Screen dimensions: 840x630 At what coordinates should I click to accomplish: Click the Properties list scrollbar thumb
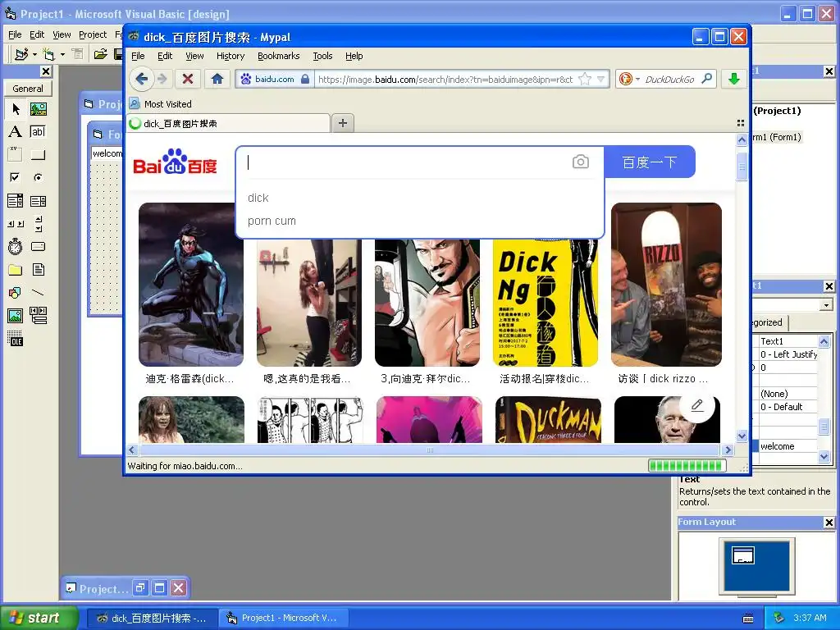point(824,426)
